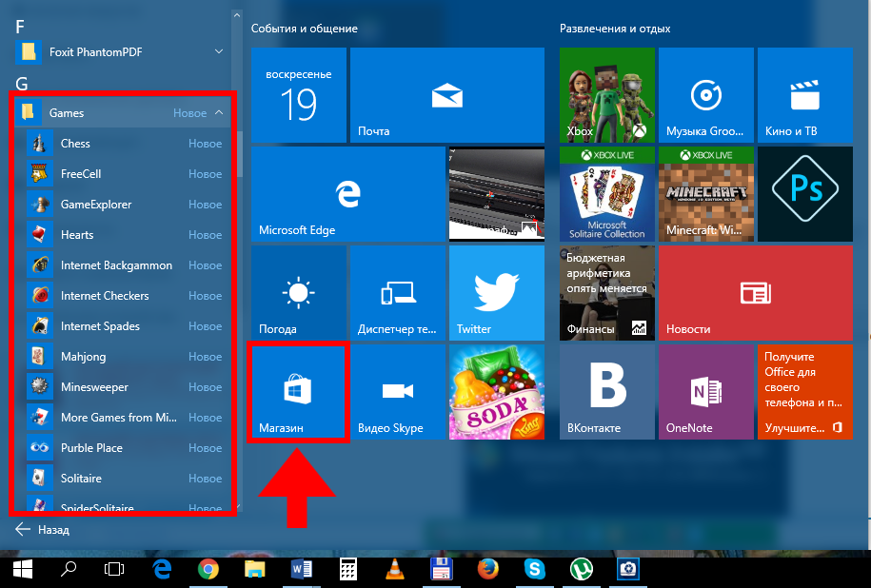Viewport: 871px width, 588px height.
Task: Open the Магазин store tile
Action: coord(298,392)
